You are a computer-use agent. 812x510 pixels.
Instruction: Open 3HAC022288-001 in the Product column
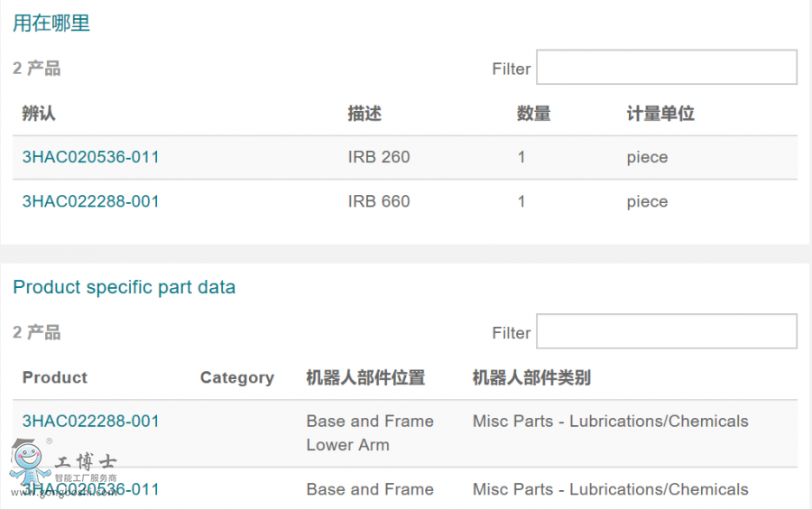pos(90,422)
